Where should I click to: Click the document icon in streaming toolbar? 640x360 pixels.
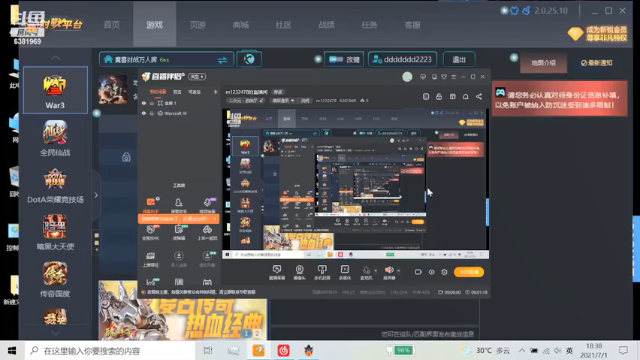426,96
